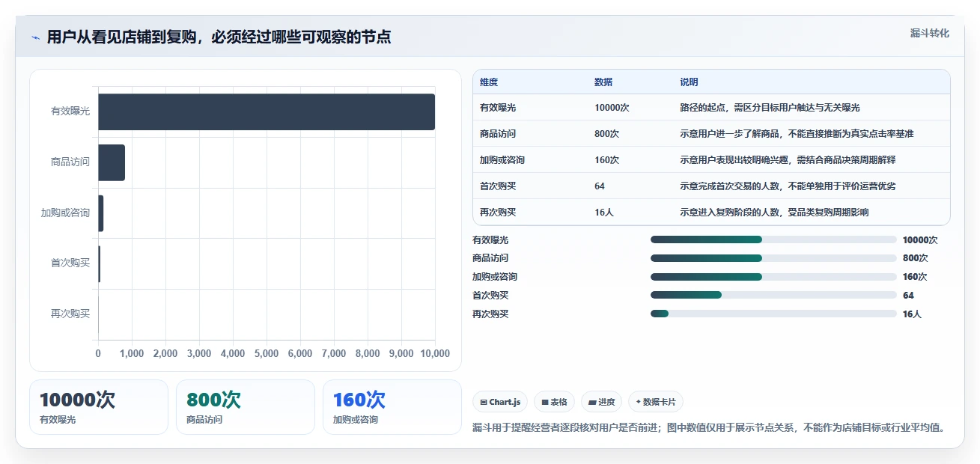Viewport: 980px width, 464px height.
Task: Click the description starting 路径的起点
Action: pos(770,108)
